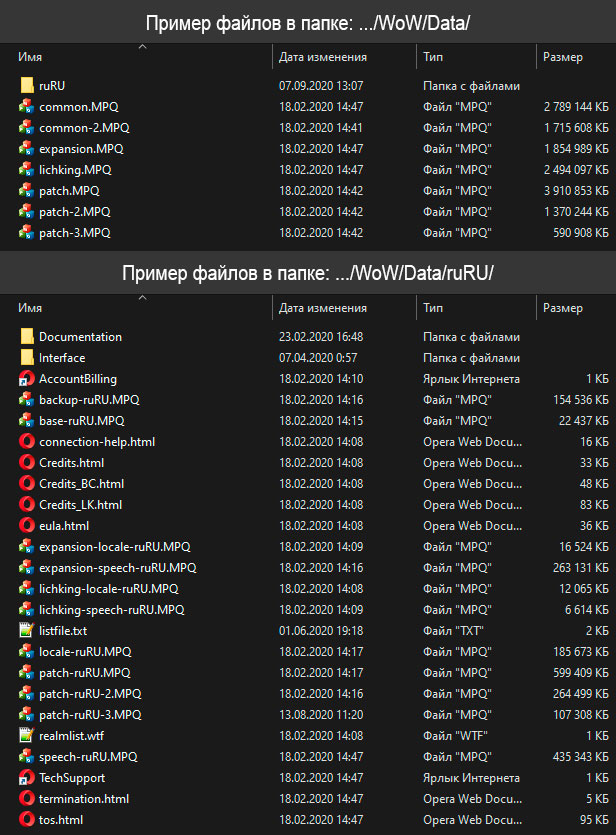This screenshot has height=835, width=616.
Task: Click the size value 3 910 853 КБ
Action: pyautogui.click(x=576, y=190)
